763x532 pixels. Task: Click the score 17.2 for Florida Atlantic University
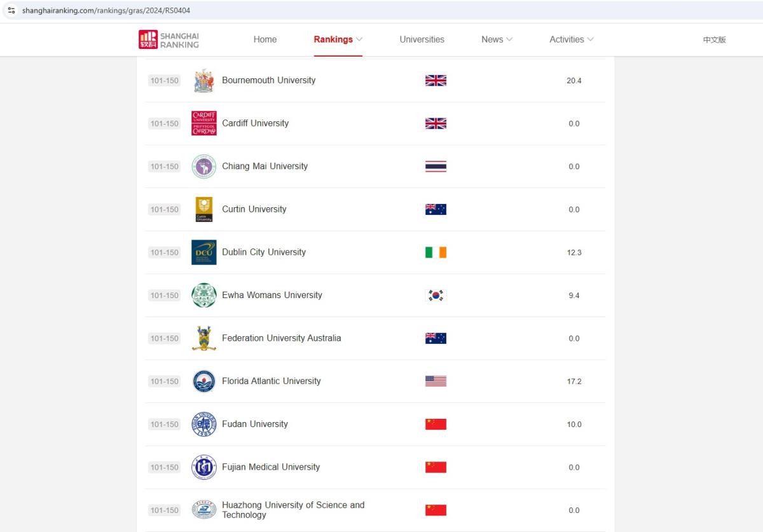click(574, 381)
